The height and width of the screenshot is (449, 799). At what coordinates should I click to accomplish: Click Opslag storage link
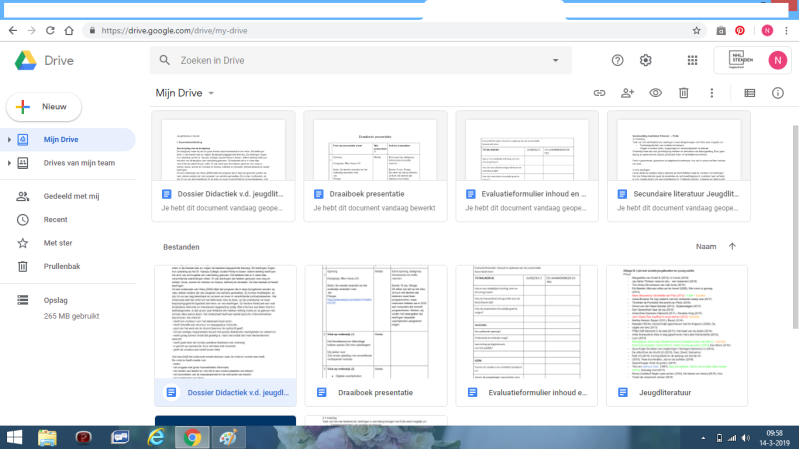[x=57, y=300]
